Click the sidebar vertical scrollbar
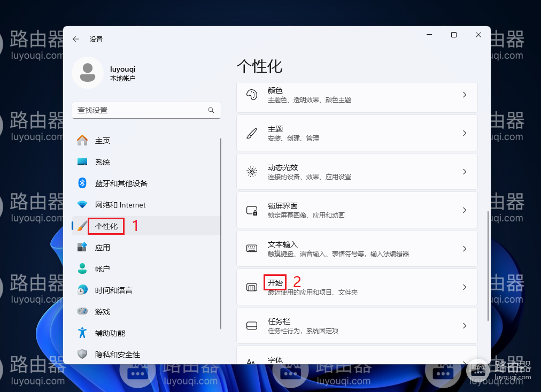 click(x=220, y=234)
